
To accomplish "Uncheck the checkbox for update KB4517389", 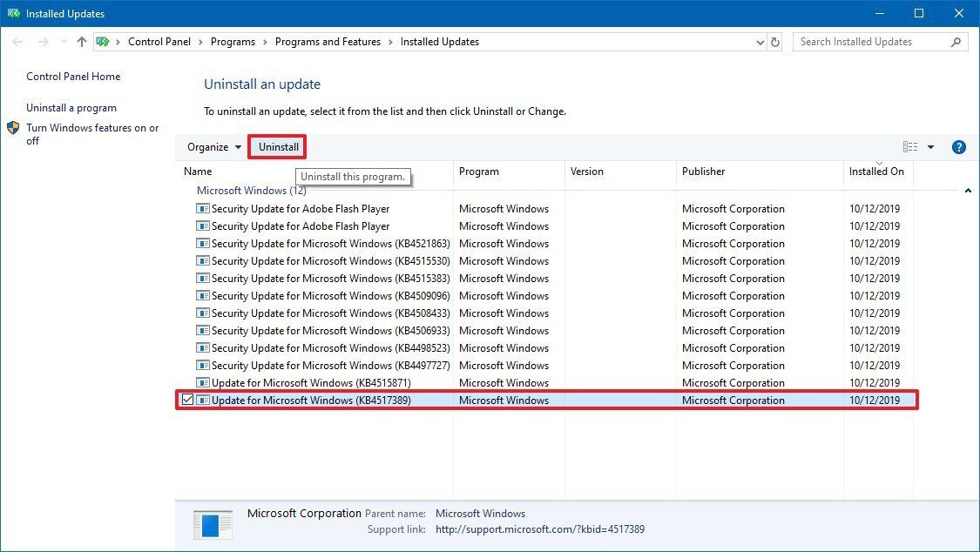I will click(187, 400).
